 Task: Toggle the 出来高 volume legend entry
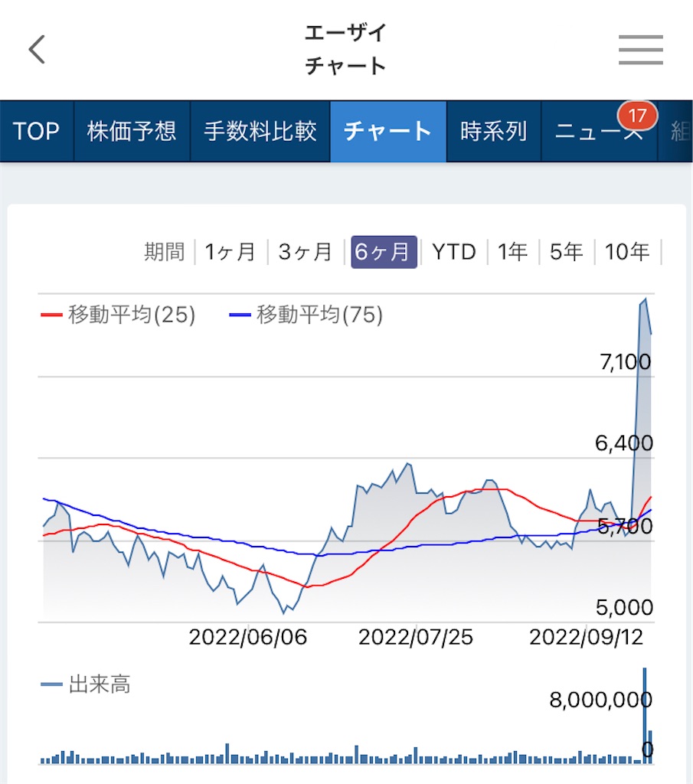(x=86, y=684)
